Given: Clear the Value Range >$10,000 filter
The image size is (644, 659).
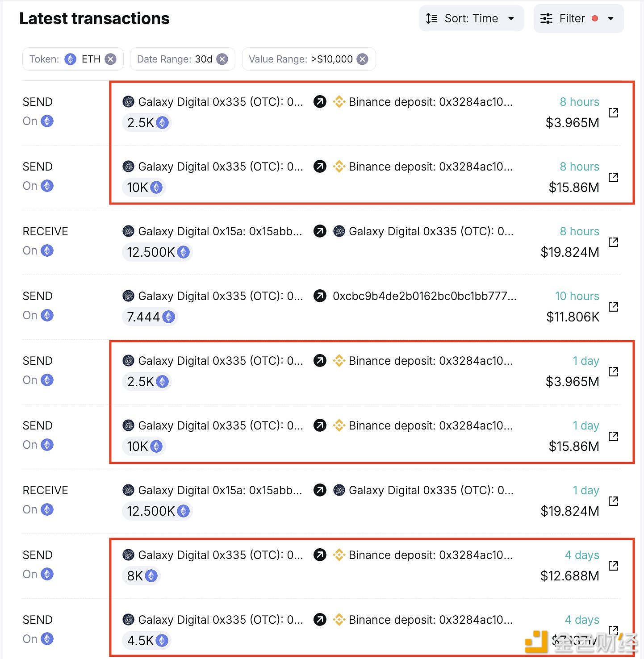Looking at the screenshot, I should pyautogui.click(x=363, y=59).
